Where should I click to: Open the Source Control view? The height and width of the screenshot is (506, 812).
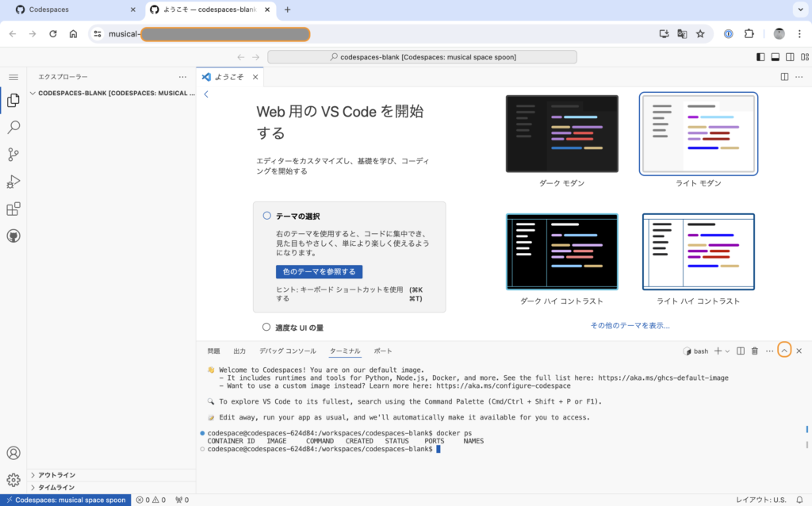[x=13, y=155]
